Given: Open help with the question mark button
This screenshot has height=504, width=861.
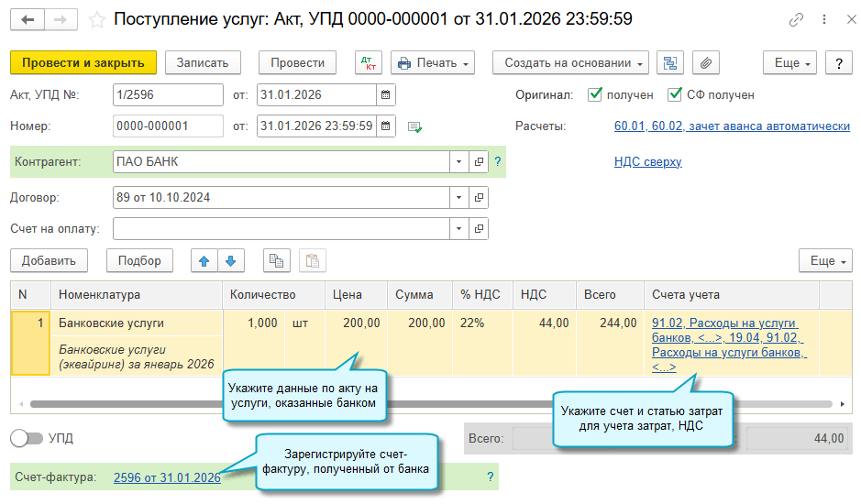Looking at the screenshot, I should [838, 62].
